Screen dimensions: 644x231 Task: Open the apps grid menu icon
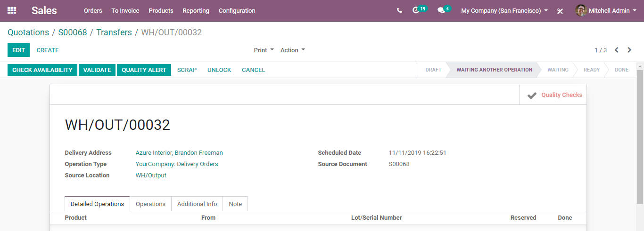12,10
